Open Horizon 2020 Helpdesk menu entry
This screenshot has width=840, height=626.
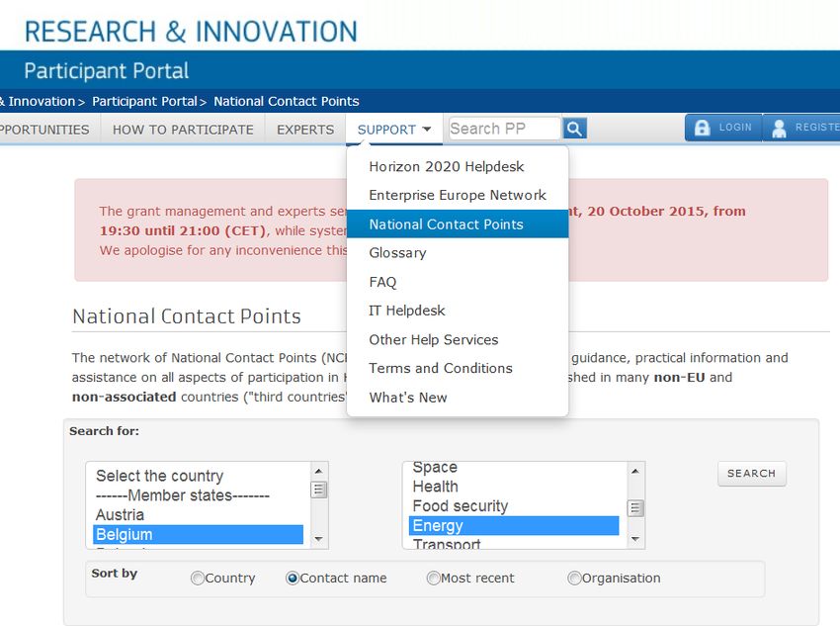click(x=447, y=166)
